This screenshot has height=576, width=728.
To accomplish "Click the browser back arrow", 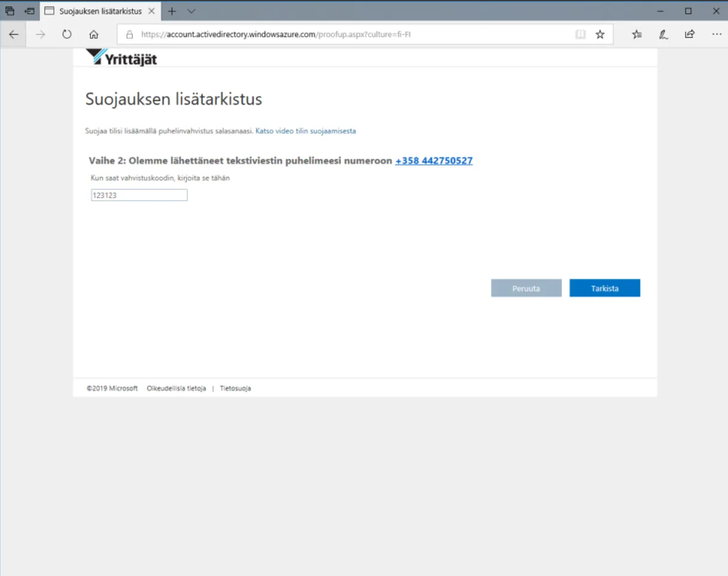I will coord(14,35).
